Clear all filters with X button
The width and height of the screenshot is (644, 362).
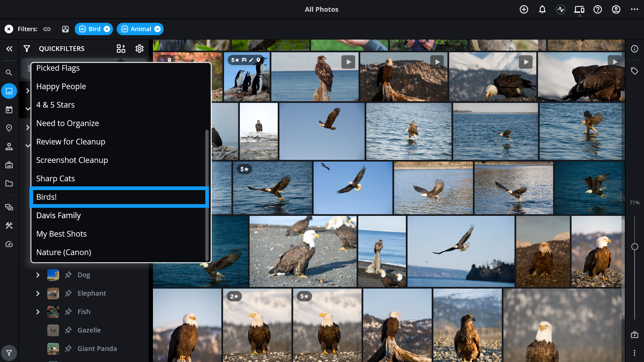point(9,29)
